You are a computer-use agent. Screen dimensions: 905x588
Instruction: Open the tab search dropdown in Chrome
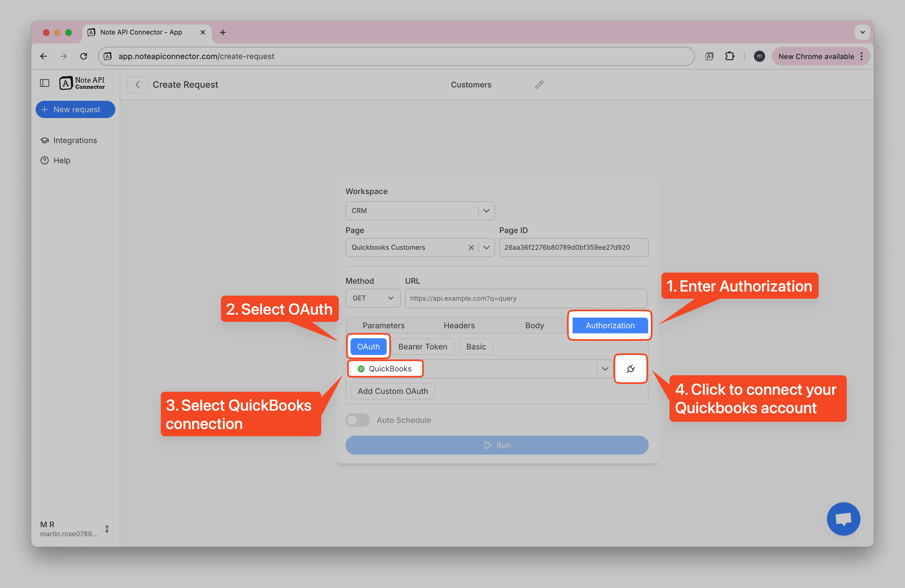862,32
